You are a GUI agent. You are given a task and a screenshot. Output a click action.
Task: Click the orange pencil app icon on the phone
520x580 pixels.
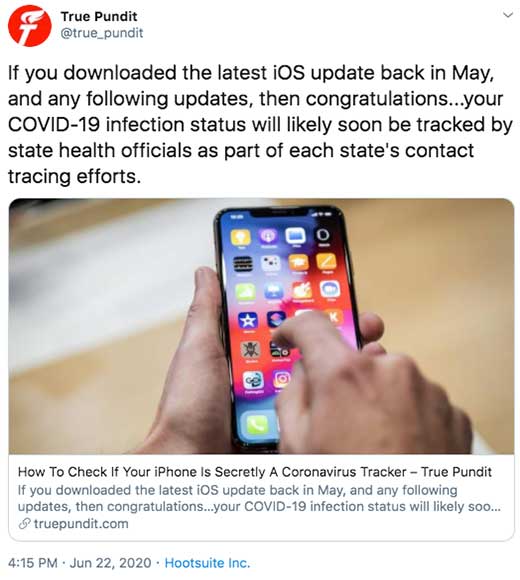click(x=326, y=262)
